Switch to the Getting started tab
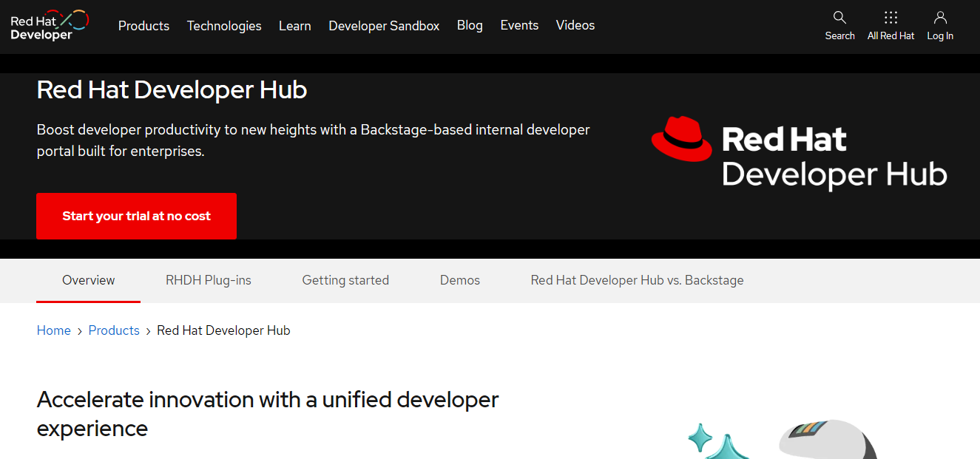Viewport: 980px width, 459px height. pos(345,280)
